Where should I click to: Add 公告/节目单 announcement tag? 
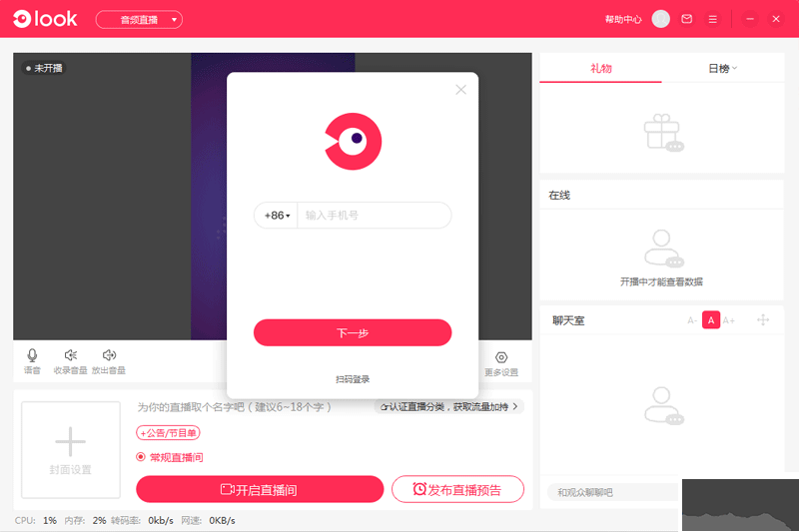pyautogui.click(x=168, y=433)
